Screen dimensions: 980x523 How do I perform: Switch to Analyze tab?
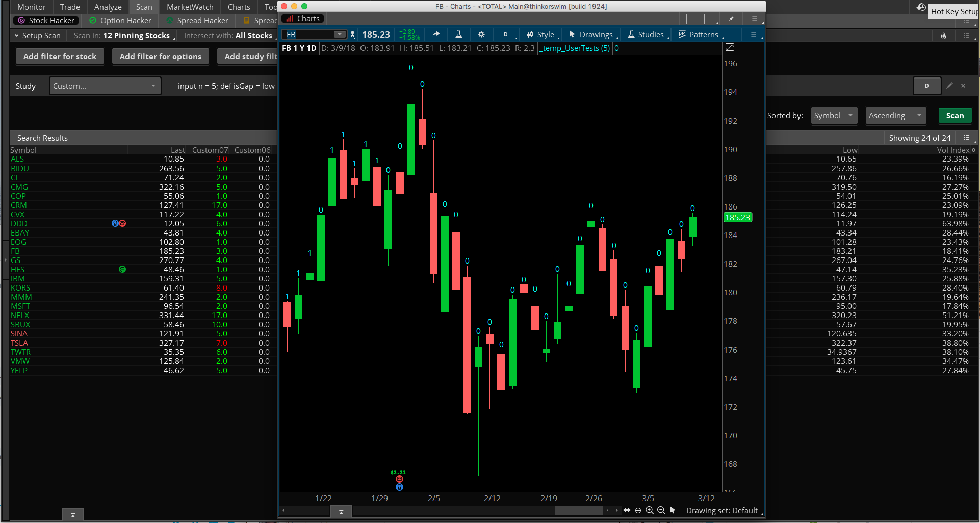[x=108, y=7]
